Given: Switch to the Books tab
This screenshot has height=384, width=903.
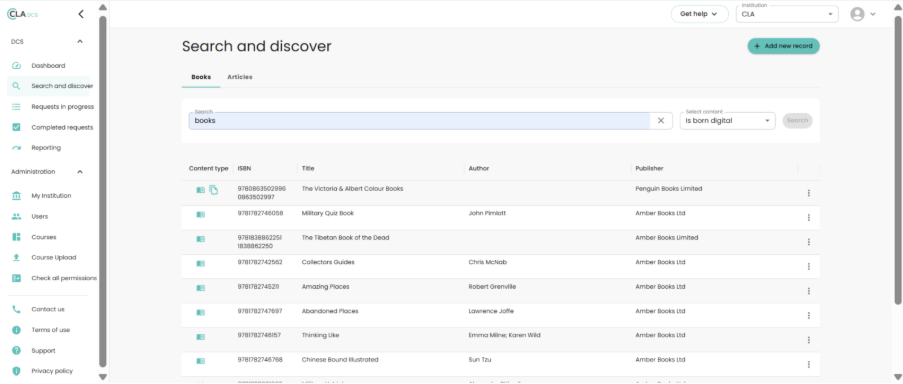Looking at the screenshot, I should point(201,77).
